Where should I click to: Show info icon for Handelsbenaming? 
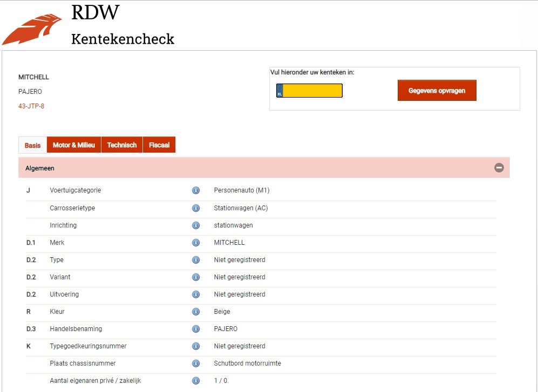(x=196, y=329)
